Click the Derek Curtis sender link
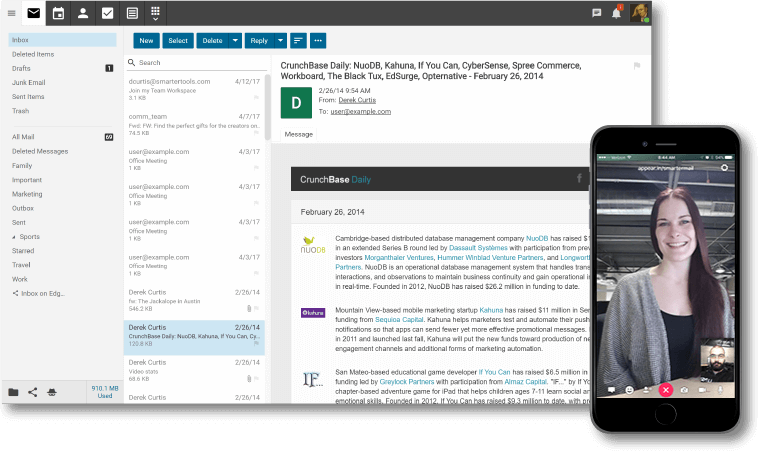The height and width of the screenshot is (451, 761). (x=357, y=100)
